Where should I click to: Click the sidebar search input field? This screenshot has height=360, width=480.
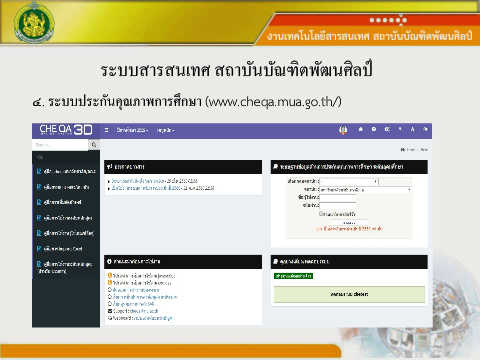(x=61, y=145)
